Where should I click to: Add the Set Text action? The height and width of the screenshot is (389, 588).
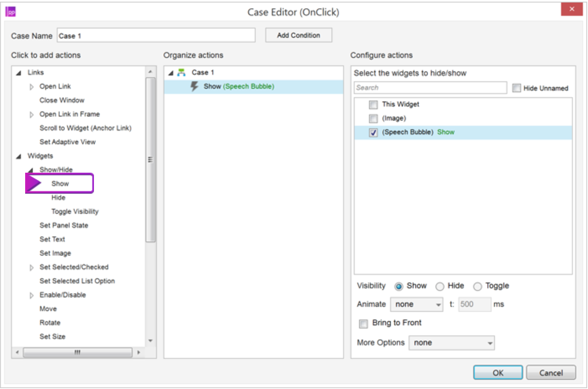[52, 239]
